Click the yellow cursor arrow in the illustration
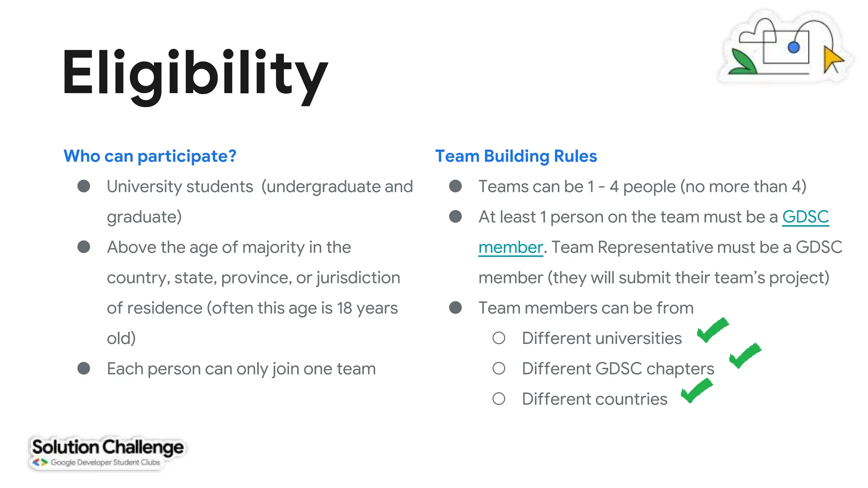The width and height of the screenshot is (868, 488). pos(832,60)
